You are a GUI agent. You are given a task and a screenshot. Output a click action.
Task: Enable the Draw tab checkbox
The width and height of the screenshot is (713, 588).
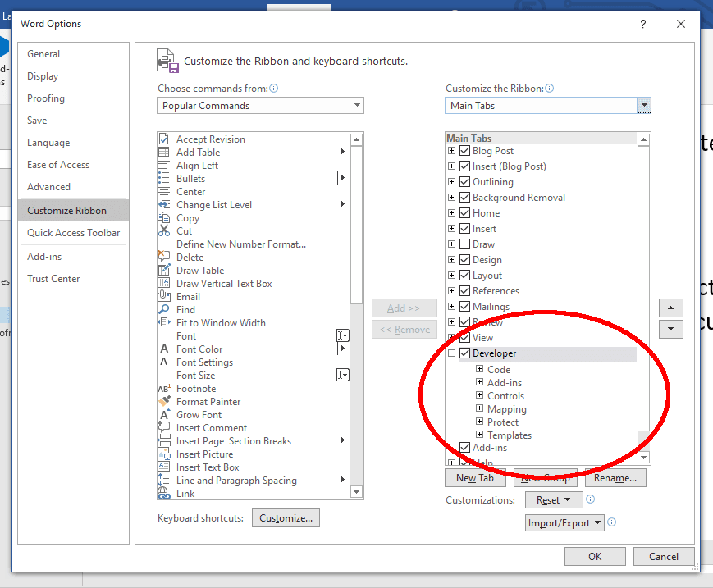tap(464, 244)
